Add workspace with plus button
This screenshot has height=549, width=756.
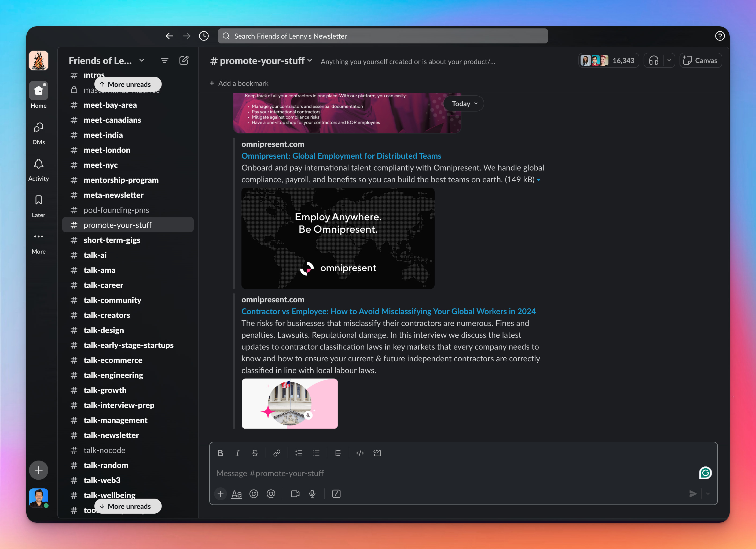39,470
